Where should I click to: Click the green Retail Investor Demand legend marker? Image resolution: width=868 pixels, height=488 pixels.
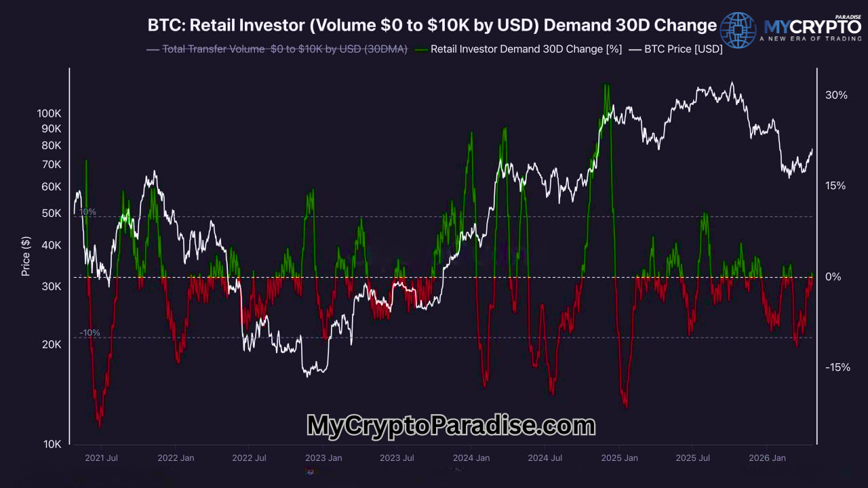(420, 49)
